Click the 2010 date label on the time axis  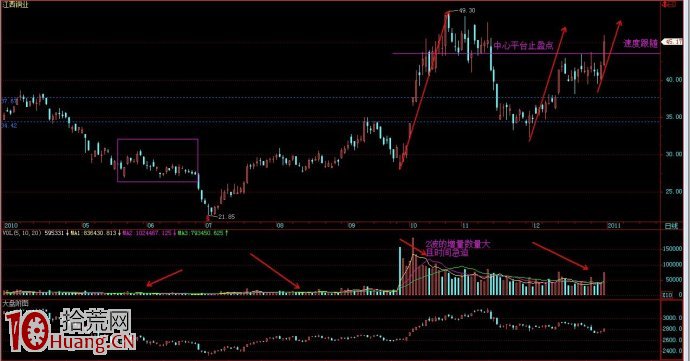pyautogui.click(x=11, y=225)
